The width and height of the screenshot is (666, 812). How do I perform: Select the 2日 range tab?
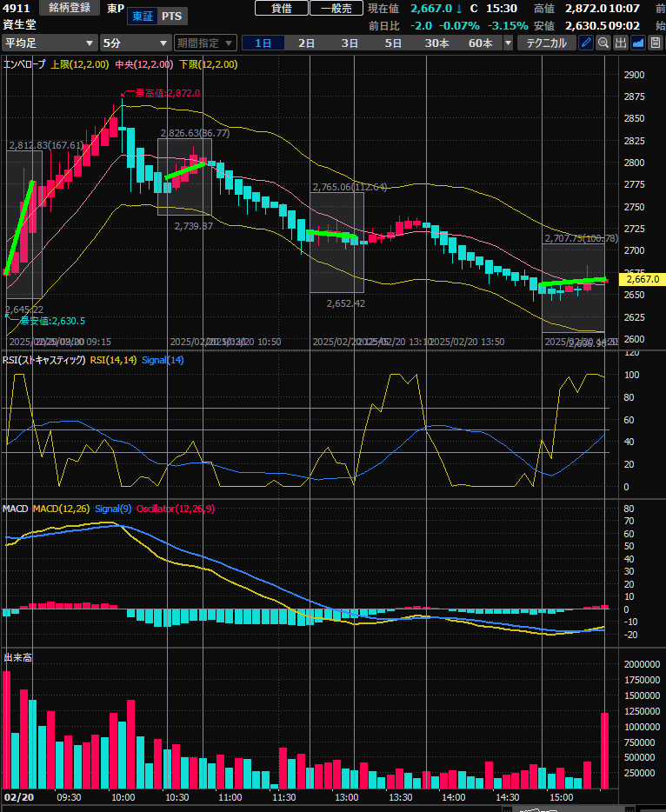pos(306,43)
